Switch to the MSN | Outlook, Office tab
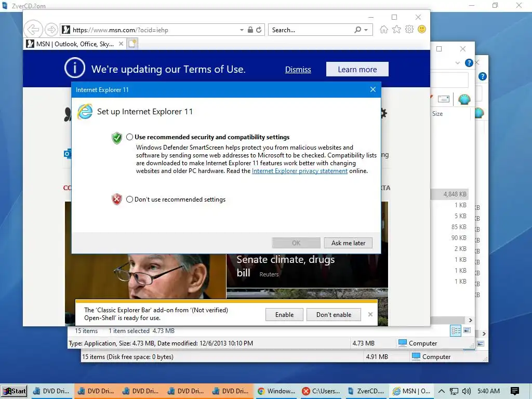Viewport: 532px width, 399px height. coord(75,44)
